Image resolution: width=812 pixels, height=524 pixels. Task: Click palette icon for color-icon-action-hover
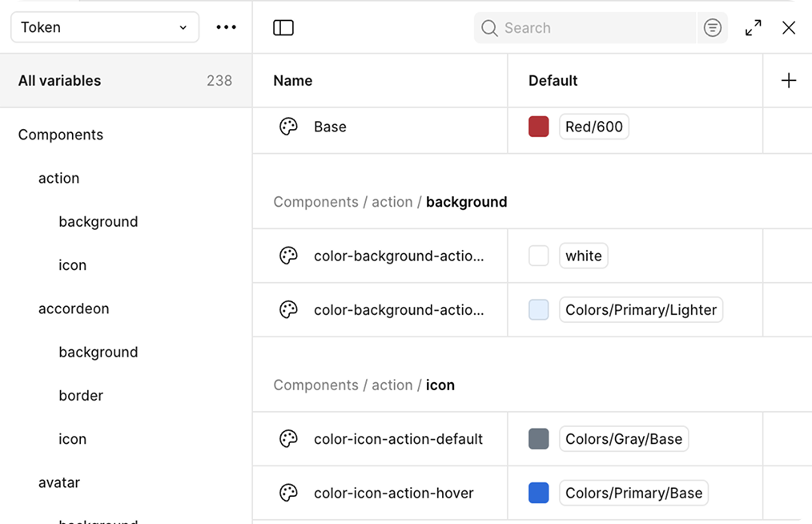pyautogui.click(x=288, y=494)
